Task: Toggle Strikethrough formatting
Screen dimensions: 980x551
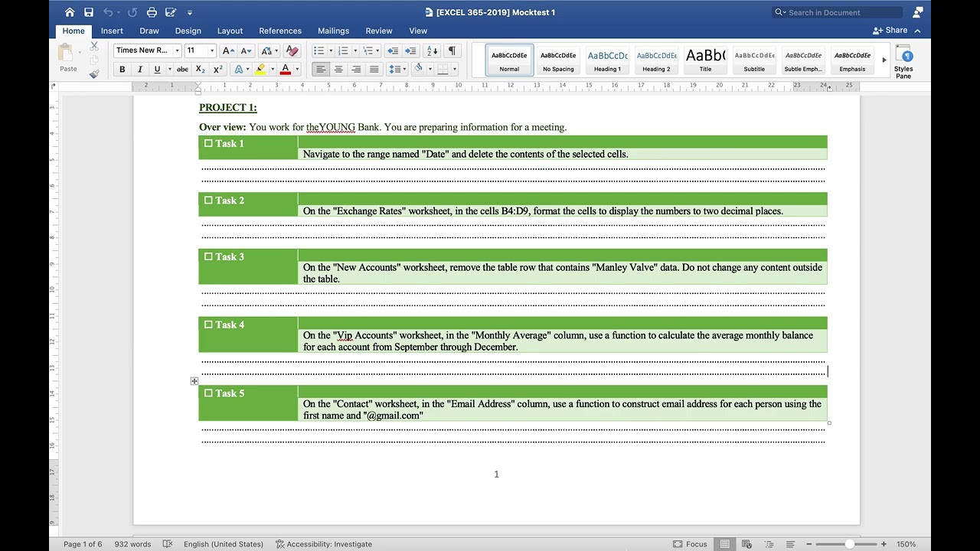Action: pos(182,69)
